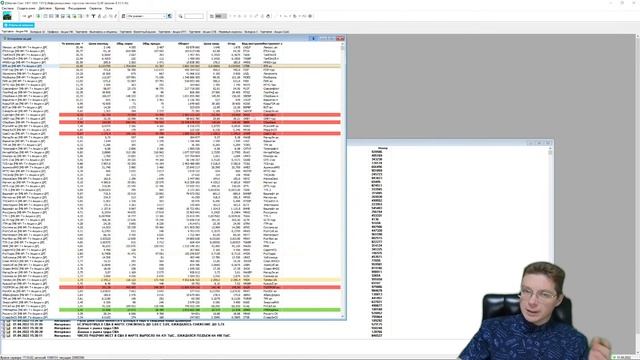Click the Общ. предл. column header
This screenshot has width=640, height=360.
point(151,43)
